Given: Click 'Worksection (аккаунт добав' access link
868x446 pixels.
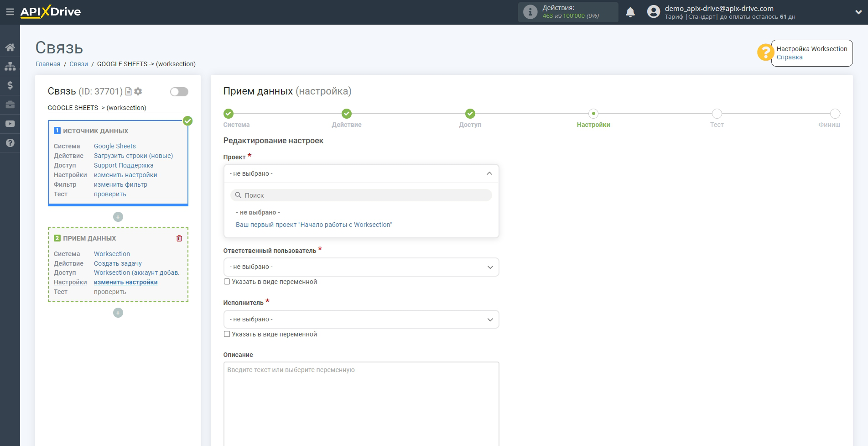Looking at the screenshot, I should point(137,273).
